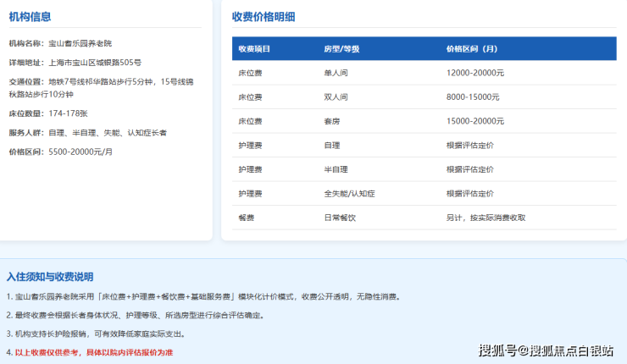Select 根据评估定价 in the 半自理 row
This screenshot has height=364, width=627.
(x=470, y=169)
